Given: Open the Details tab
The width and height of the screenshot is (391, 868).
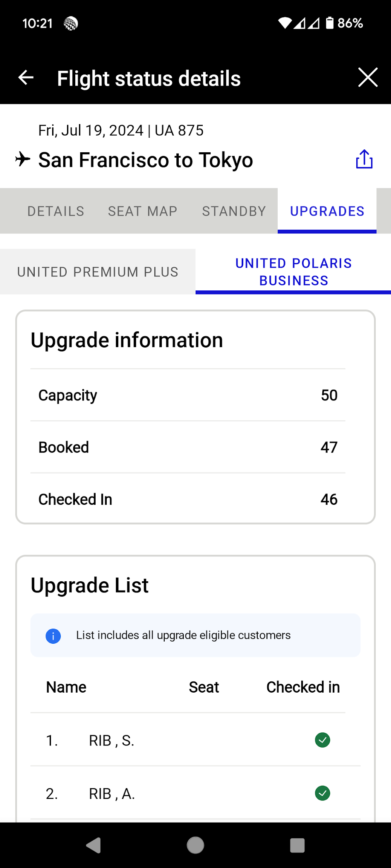Looking at the screenshot, I should tap(56, 211).
